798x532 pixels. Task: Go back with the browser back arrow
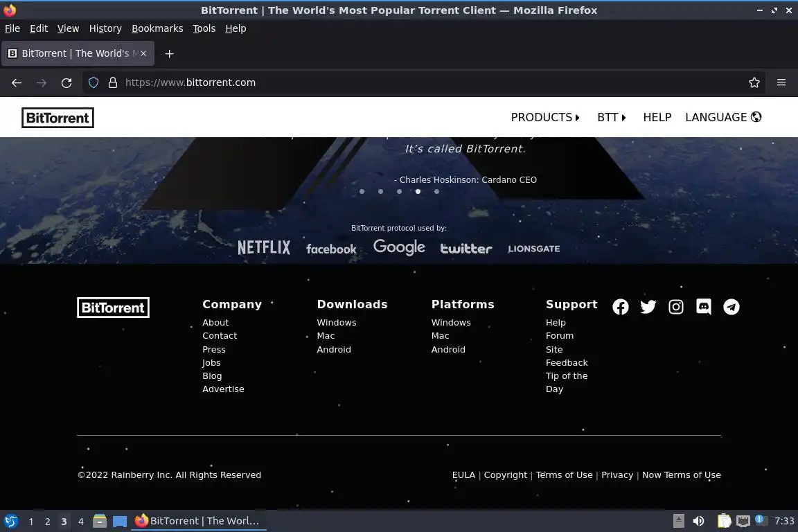click(17, 83)
